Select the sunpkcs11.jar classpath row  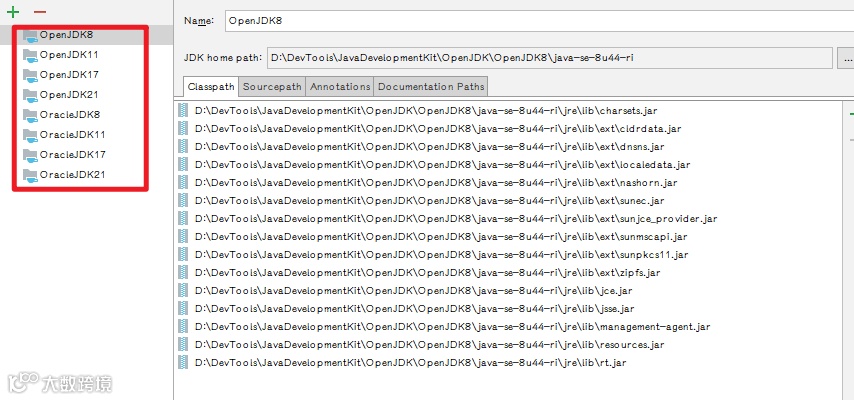click(x=509, y=254)
